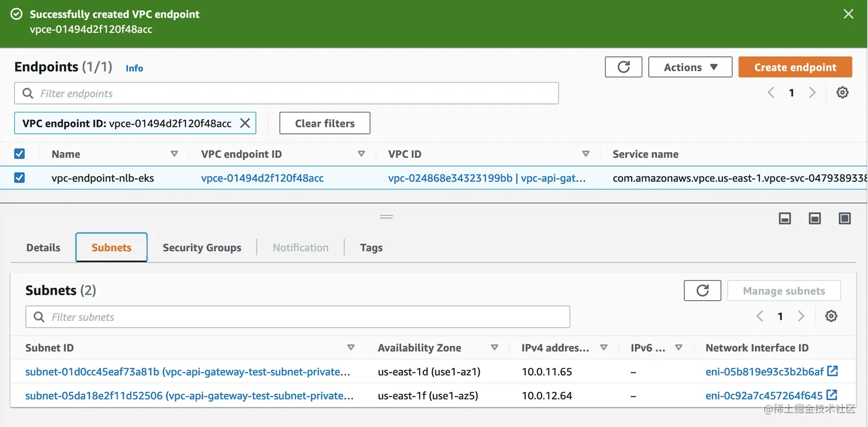
Task: Click the Create endpoint button
Action: (x=795, y=67)
